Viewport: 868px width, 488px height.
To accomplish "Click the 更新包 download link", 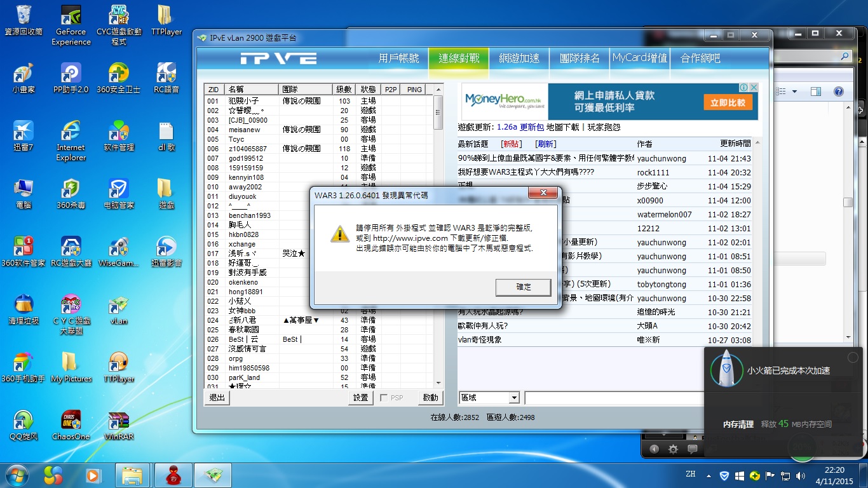I will (x=532, y=127).
